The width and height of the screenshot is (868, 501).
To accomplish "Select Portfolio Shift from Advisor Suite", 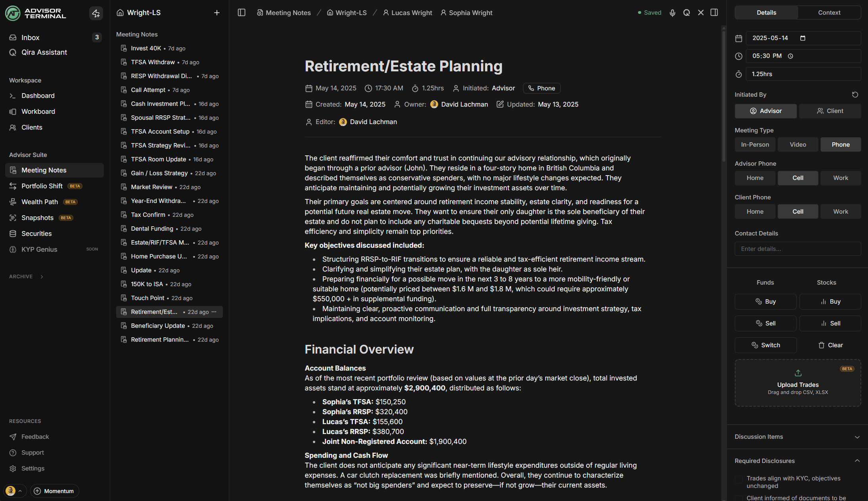I will point(42,186).
